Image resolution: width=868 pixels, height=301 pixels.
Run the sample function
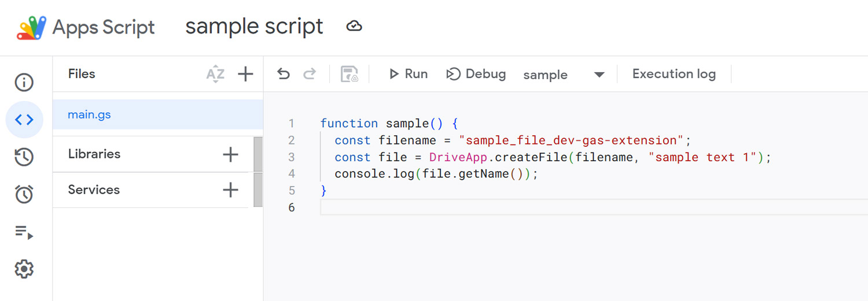click(x=408, y=74)
